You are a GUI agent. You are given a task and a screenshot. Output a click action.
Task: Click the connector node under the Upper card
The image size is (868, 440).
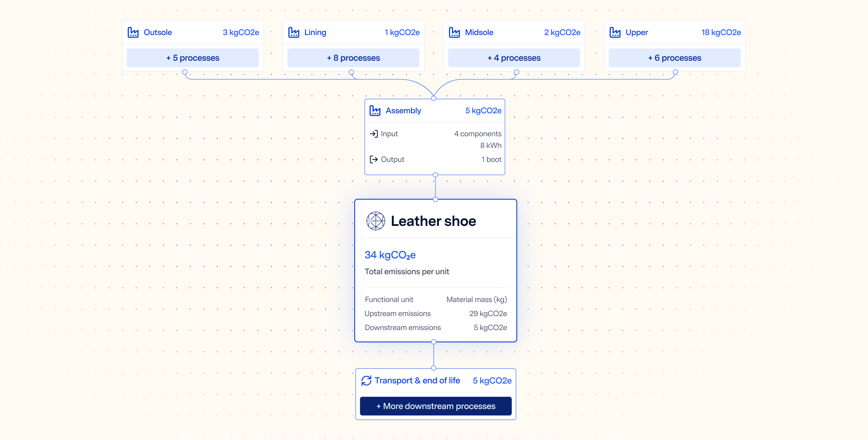pos(675,72)
